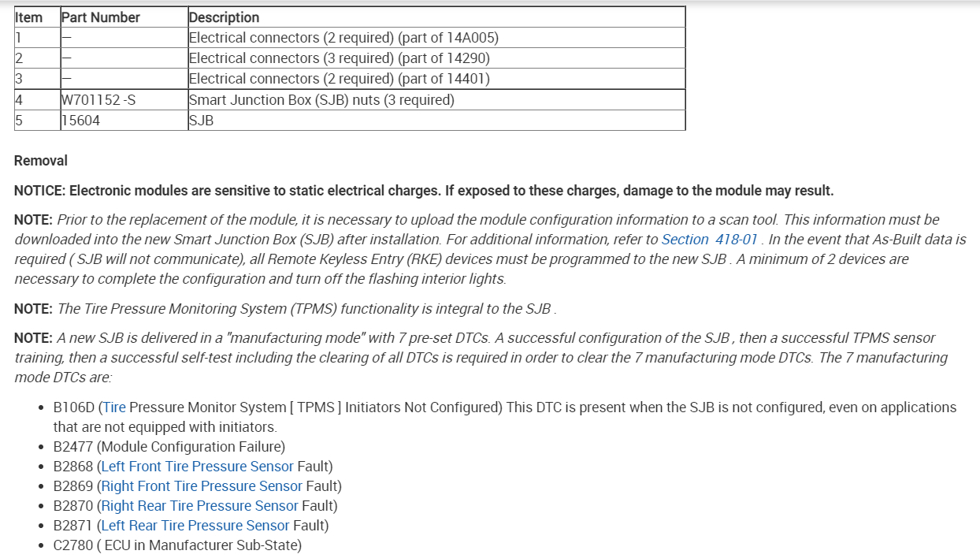
Task: Open Left Front Tire Pressure Sensor link
Action: pos(197,467)
